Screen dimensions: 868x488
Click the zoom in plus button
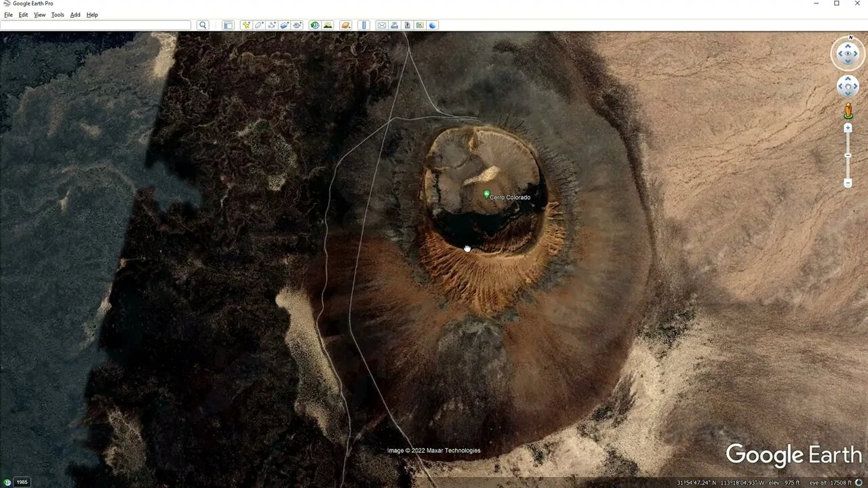point(848,128)
